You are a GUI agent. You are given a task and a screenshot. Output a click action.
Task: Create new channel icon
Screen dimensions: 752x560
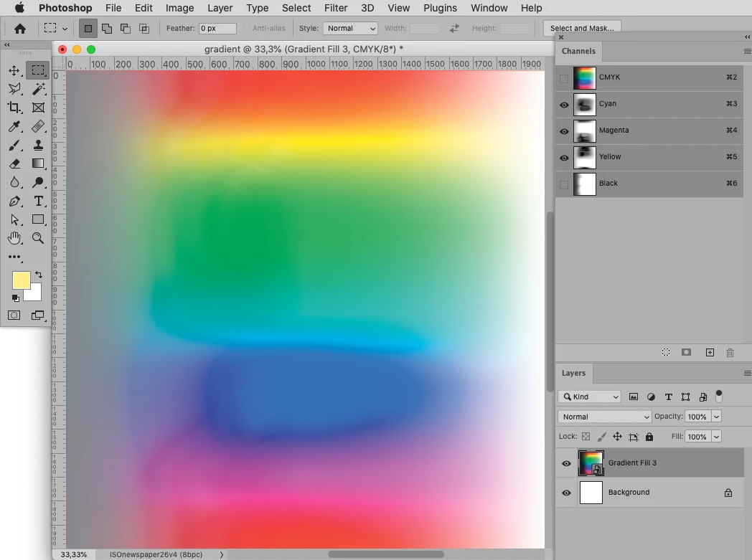(710, 352)
